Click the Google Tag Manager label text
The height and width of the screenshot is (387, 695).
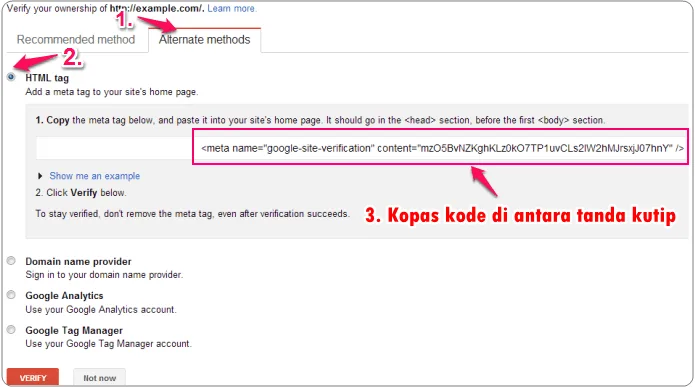coord(74,331)
